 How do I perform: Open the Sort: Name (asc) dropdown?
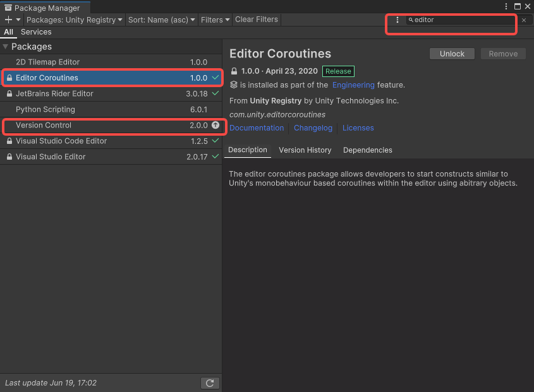pos(161,20)
